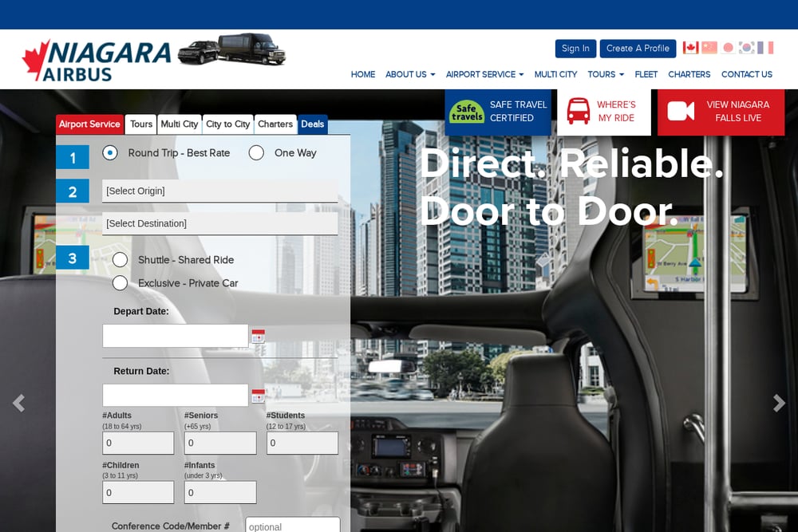This screenshot has height=532, width=798.
Task: Open the Return Date calendar icon
Action: [x=259, y=395]
